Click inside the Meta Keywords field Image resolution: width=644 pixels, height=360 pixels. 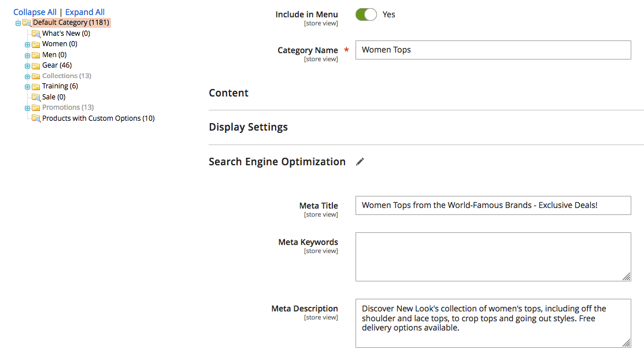[x=493, y=256]
